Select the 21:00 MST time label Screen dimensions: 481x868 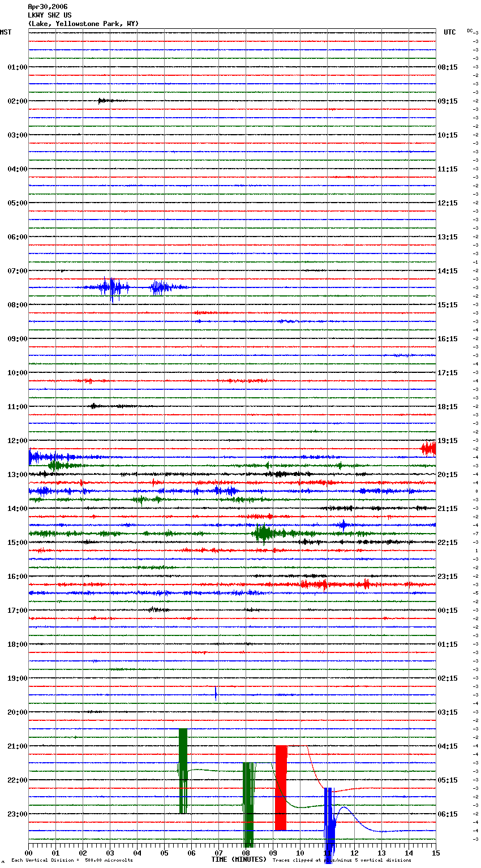click(18, 746)
